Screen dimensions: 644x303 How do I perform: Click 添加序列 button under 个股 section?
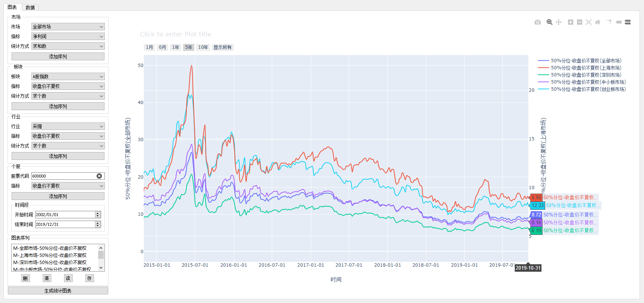coord(58,196)
